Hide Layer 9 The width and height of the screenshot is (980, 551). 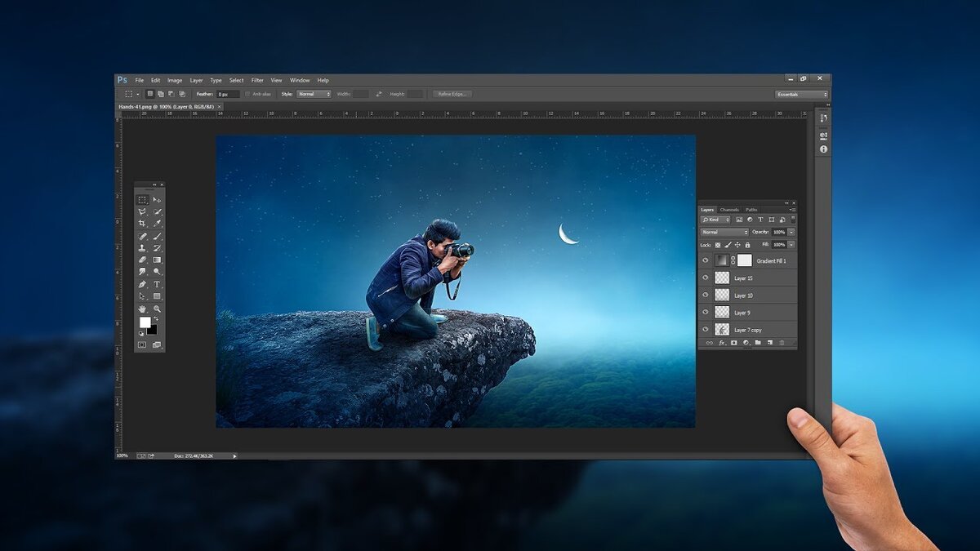coord(706,312)
